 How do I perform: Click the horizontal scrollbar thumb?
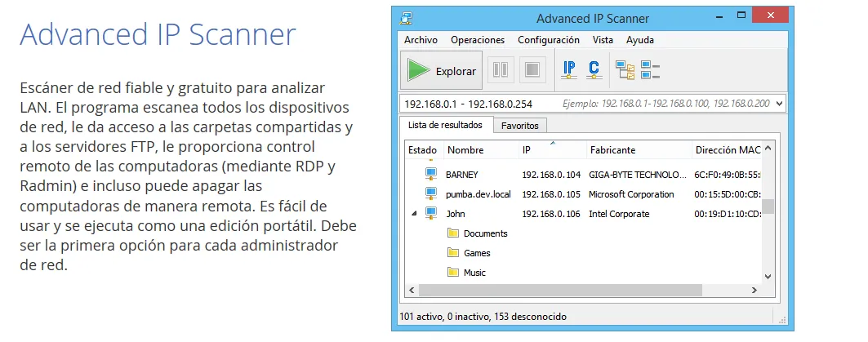[560, 290]
